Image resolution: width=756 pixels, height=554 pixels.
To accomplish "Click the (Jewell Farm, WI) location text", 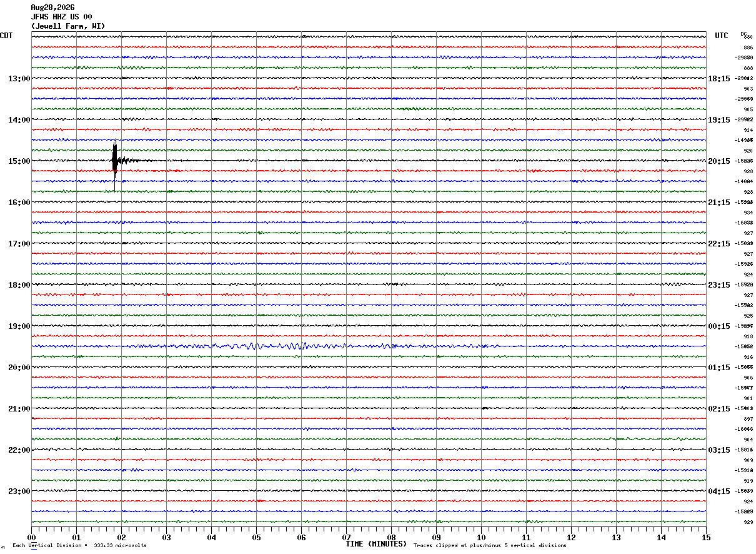I will pos(68,26).
